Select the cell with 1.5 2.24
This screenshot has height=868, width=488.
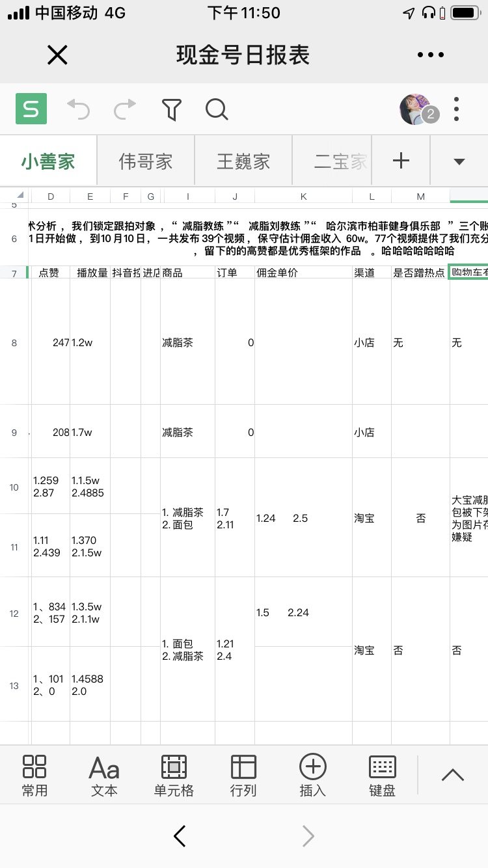pos(303,612)
